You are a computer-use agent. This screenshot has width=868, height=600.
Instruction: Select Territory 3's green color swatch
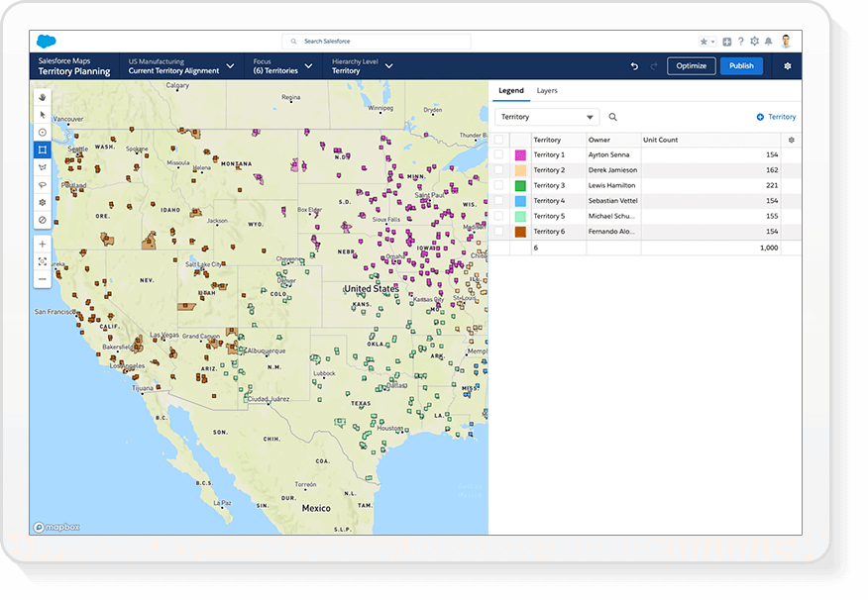[519, 184]
